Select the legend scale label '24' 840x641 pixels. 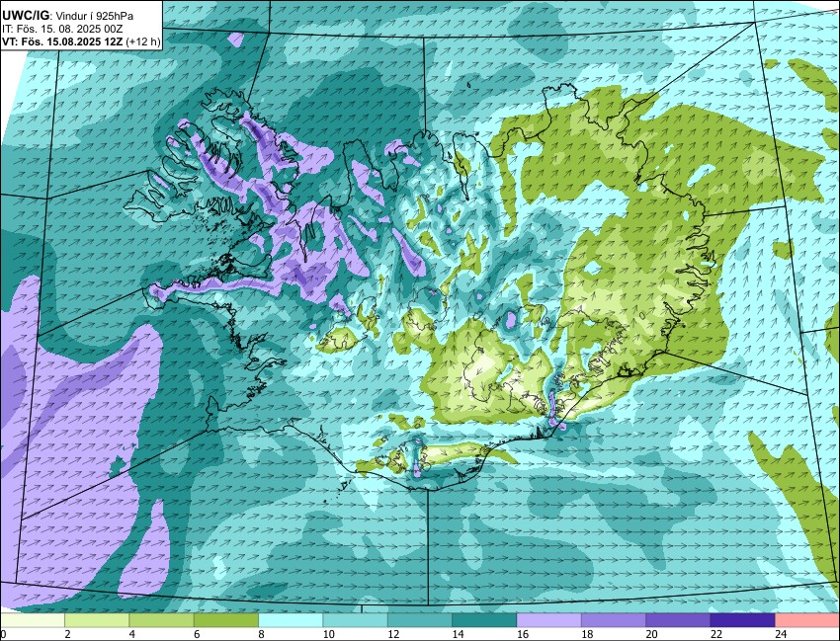[x=781, y=634]
